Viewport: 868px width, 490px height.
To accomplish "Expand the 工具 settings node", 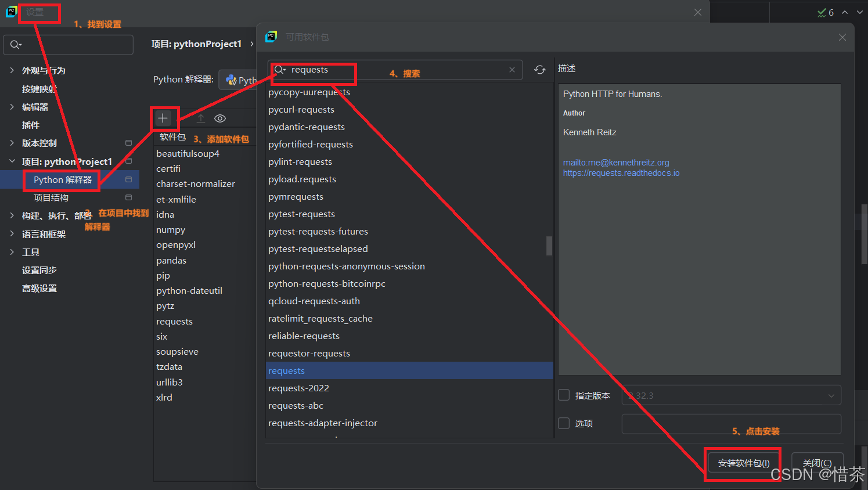I will coord(12,252).
